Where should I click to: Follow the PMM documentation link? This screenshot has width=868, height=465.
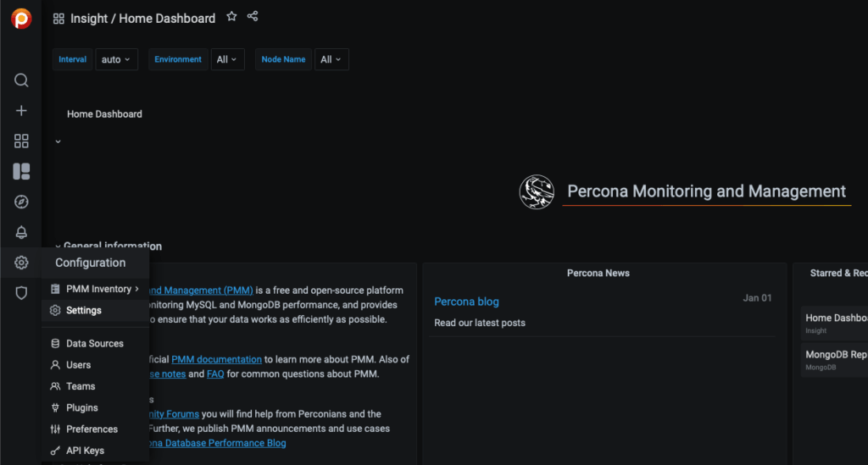click(x=216, y=360)
